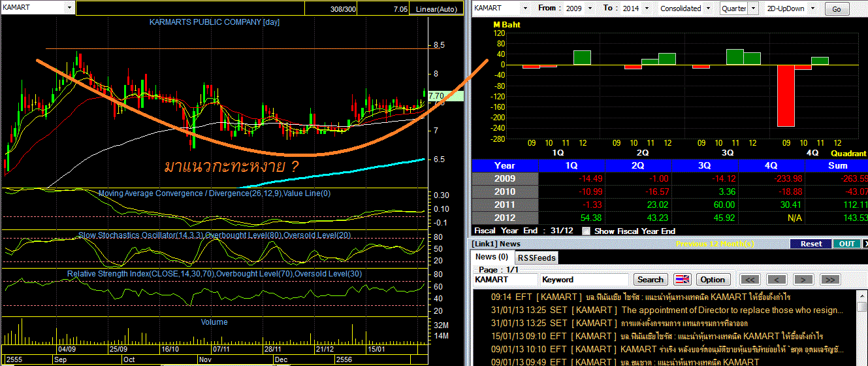The image size is (868, 366).
Task: Select the 3Q column header
Action: pyautogui.click(x=704, y=165)
